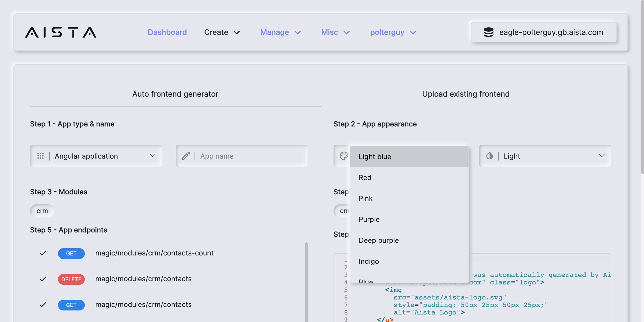Open the Angular application dropdown

[96, 156]
